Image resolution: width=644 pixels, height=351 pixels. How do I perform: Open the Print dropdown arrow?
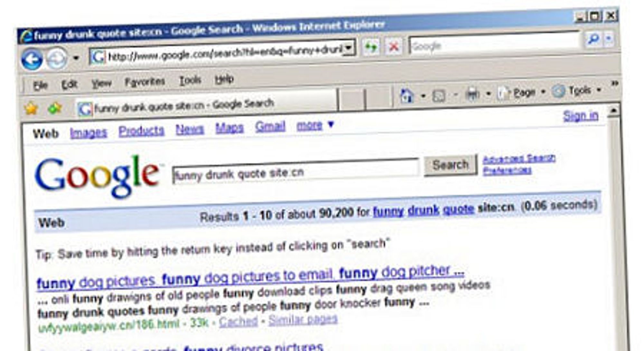488,94
